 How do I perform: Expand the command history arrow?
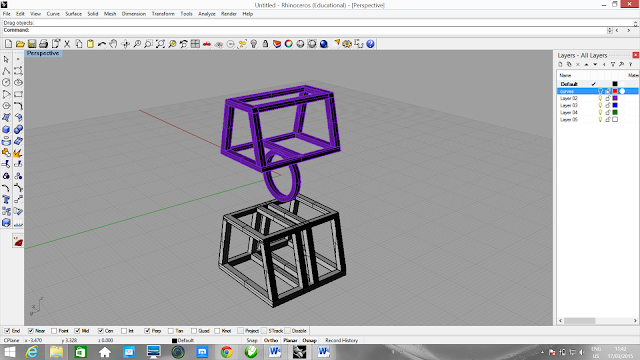610,30
